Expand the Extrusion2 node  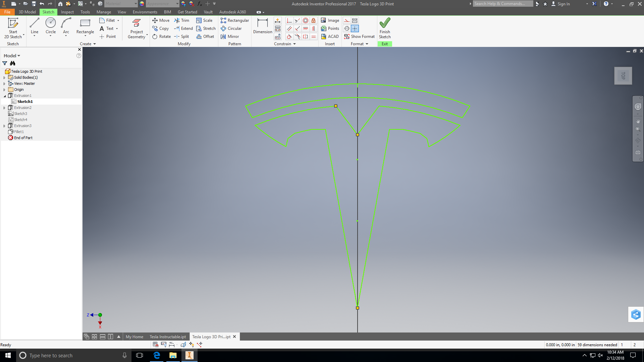(x=4, y=108)
